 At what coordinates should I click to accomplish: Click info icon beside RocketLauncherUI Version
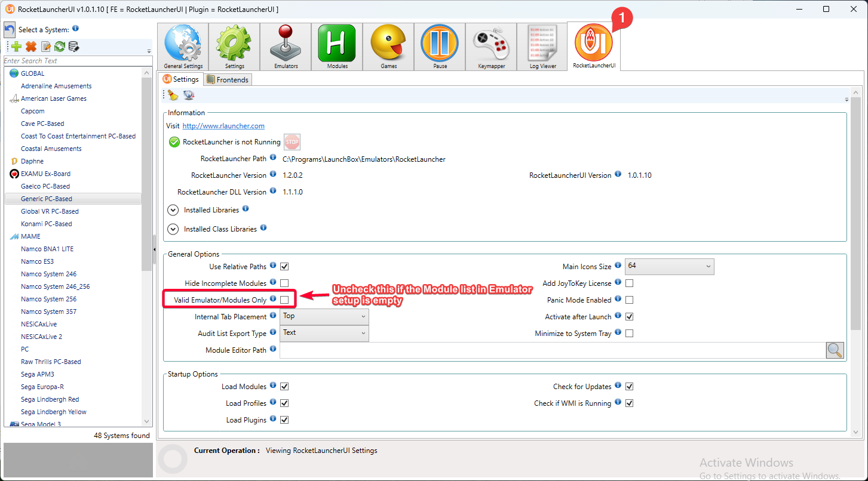tap(618, 174)
